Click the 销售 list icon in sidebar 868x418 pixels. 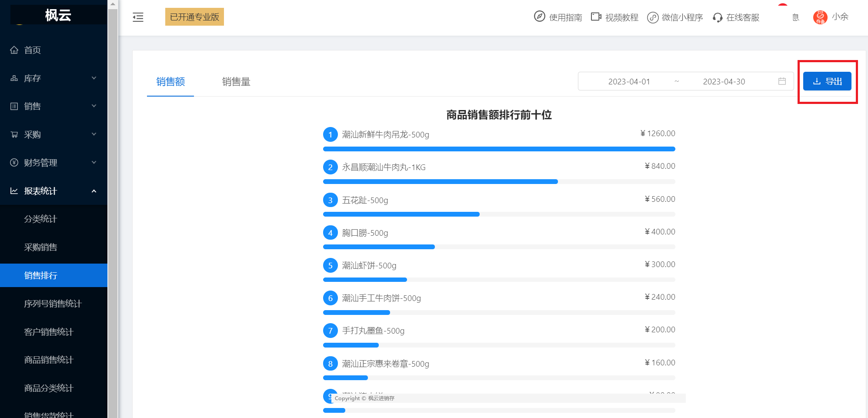(x=14, y=106)
